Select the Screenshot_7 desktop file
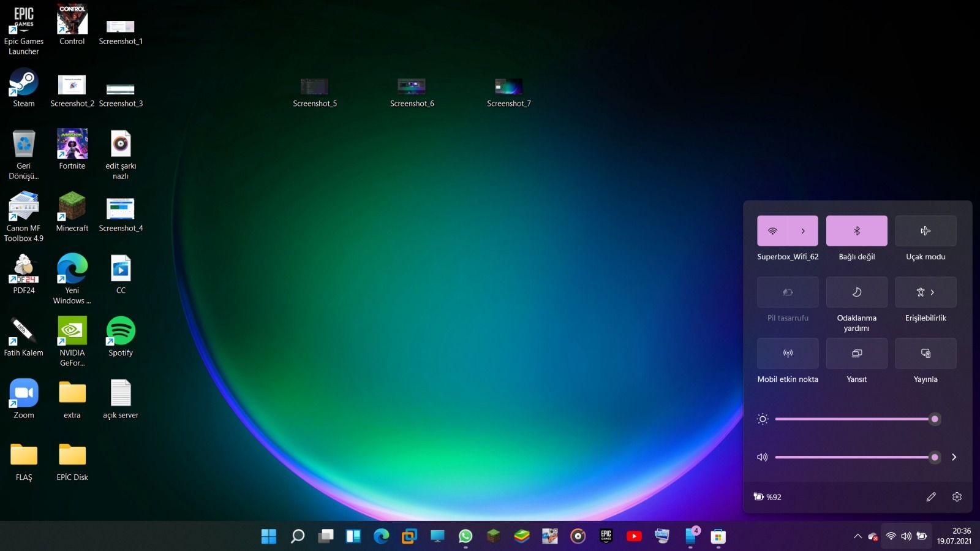This screenshot has height=551, width=980. coord(509,93)
